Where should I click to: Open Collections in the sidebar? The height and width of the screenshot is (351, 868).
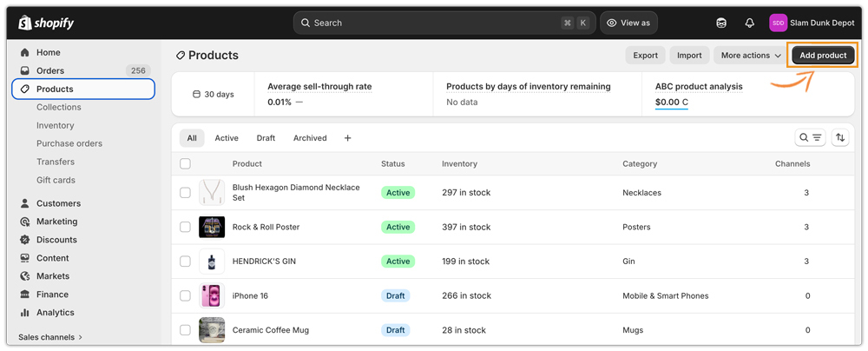(59, 107)
